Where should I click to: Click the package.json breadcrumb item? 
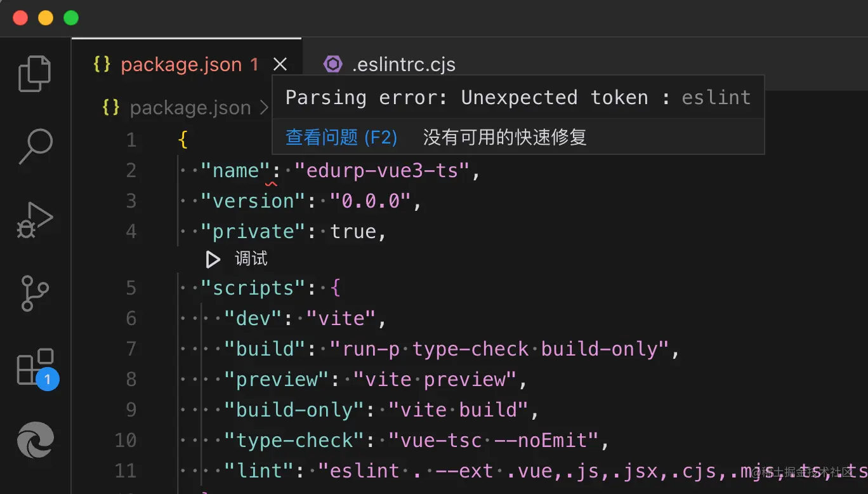[190, 109]
